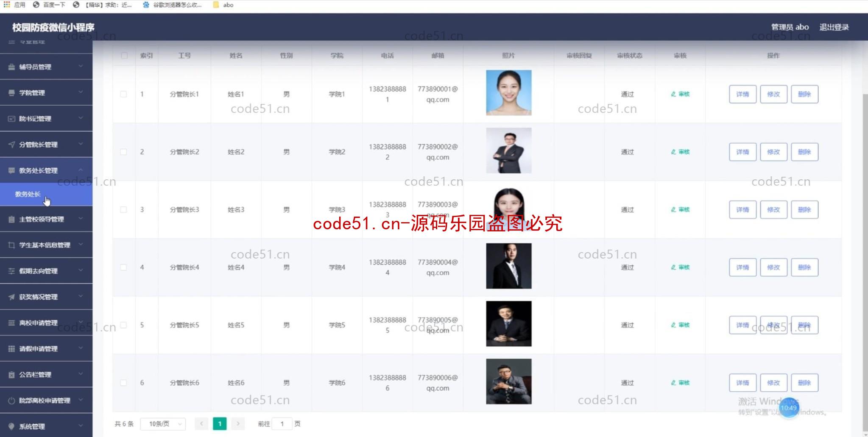Click the 请假申请管理 grid icon
Screen dimensions: 868x437
pyautogui.click(x=12, y=349)
